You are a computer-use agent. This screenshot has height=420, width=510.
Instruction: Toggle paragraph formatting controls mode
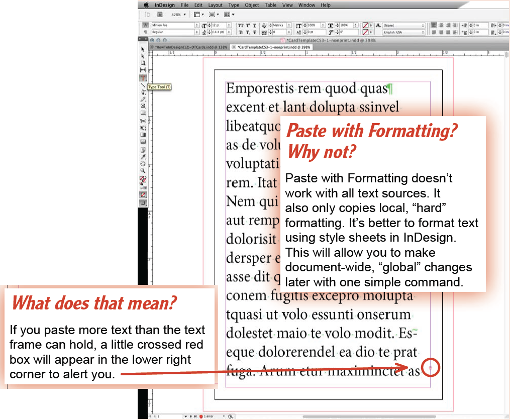point(146,32)
